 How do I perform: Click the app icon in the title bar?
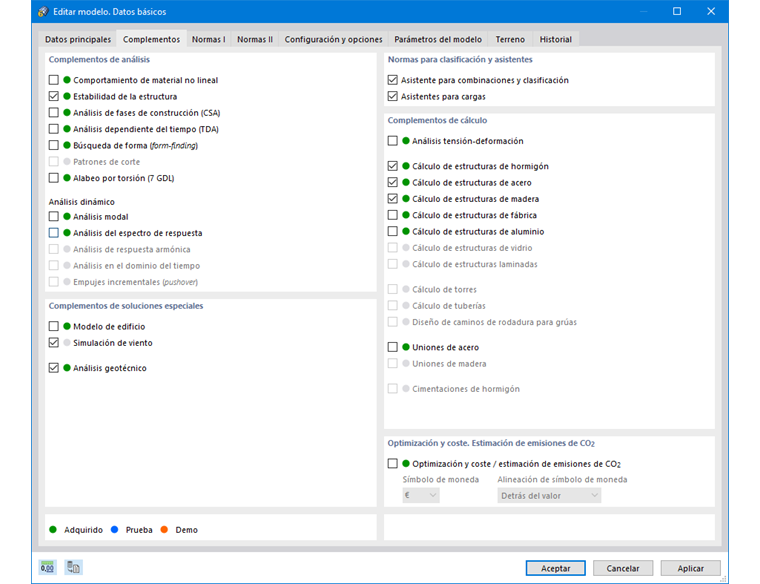pos(44,12)
